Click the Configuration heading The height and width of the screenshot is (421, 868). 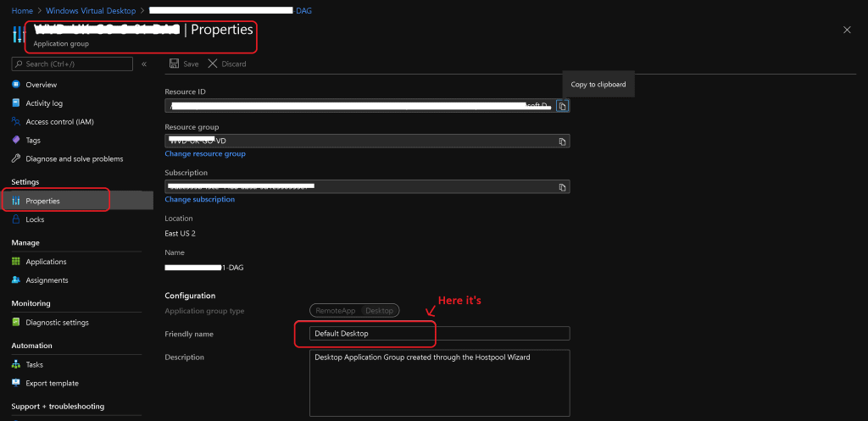[x=190, y=296]
